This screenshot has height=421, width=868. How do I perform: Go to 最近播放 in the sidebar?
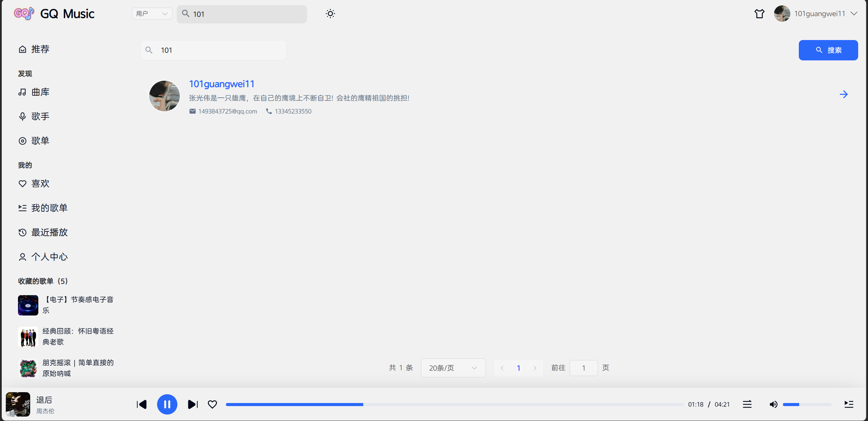(x=49, y=232)
